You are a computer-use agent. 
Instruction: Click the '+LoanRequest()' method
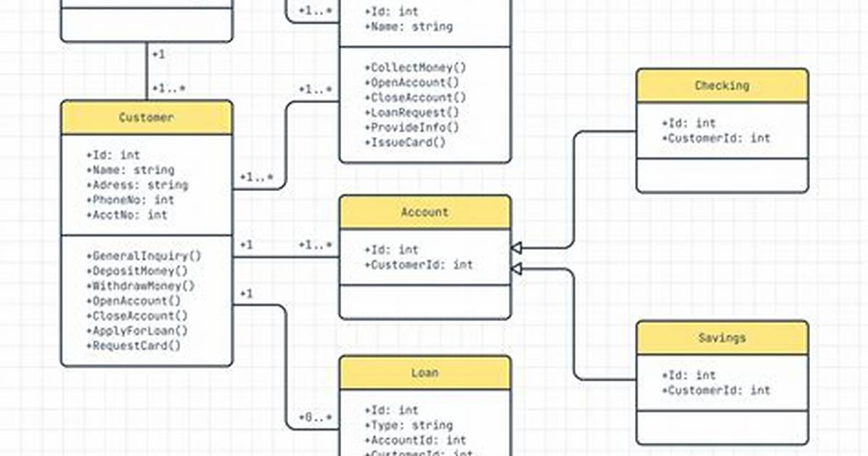pyautogui.click(x=412, y=113)
